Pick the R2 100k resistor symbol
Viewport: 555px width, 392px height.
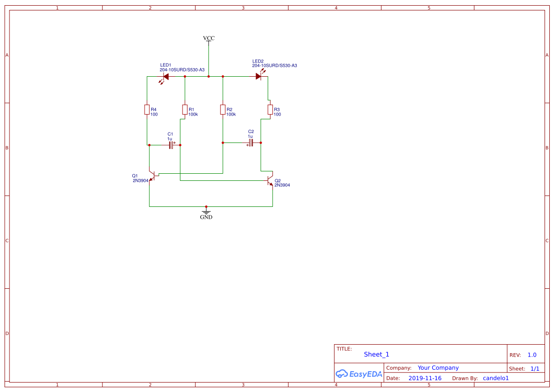click(x=223, y=110)
